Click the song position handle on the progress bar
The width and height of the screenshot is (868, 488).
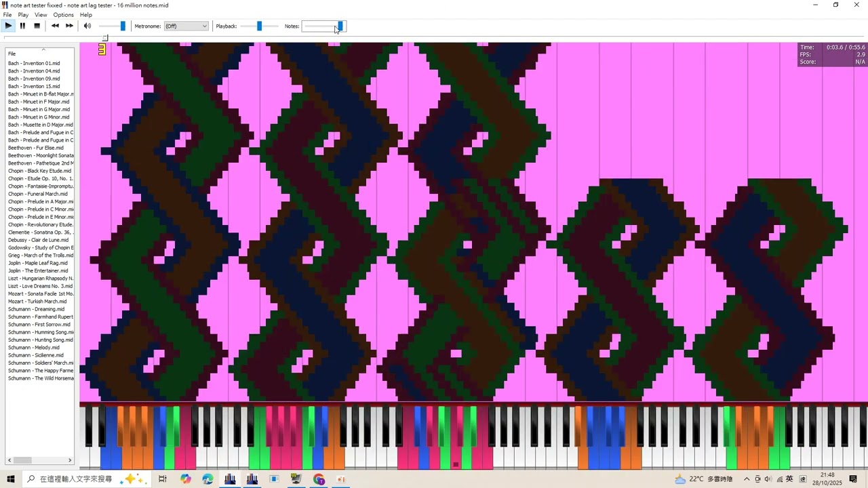(x=105, y=38)
